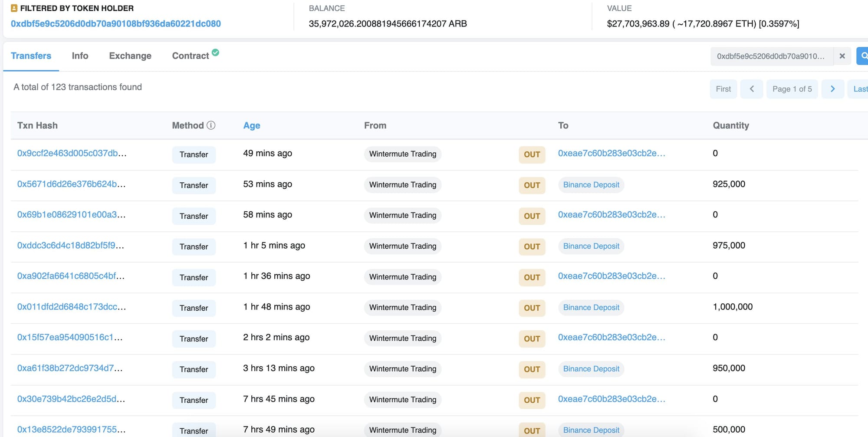Sort by the Age column header

pyautogui.click(x=252, y=125)
